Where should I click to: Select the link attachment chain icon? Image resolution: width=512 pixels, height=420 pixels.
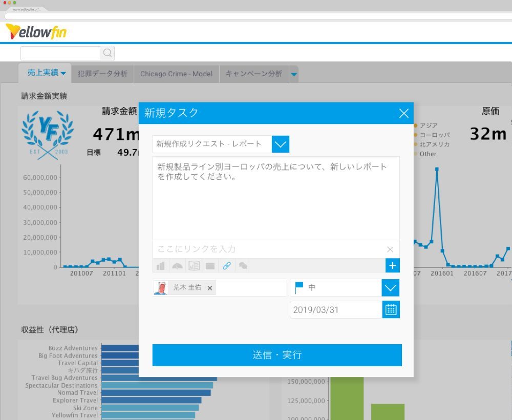[227, 266]
